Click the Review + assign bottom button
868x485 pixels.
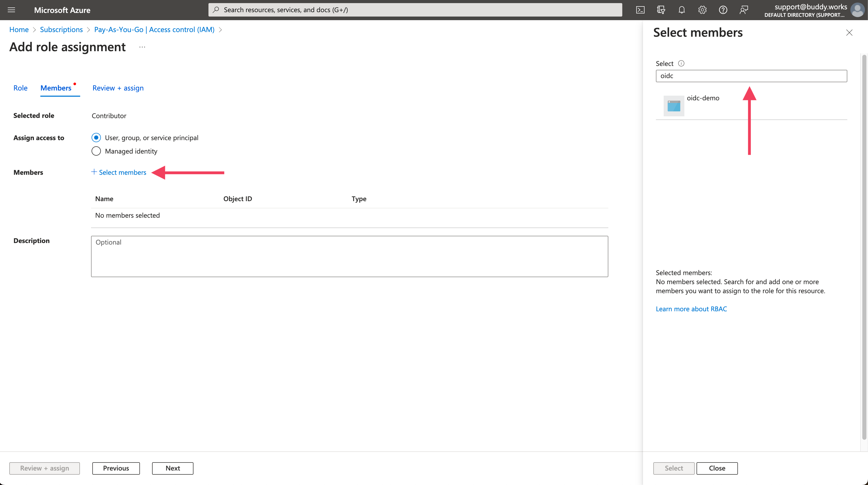pos(44,468)
